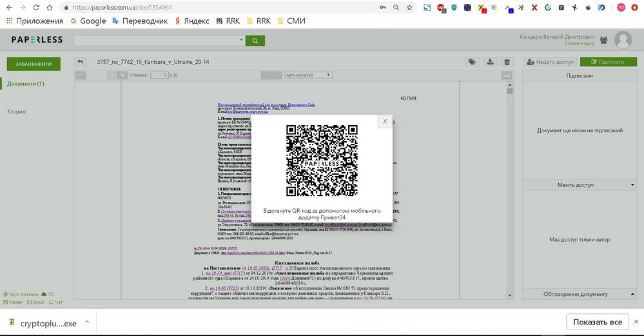This screenshot has height=336, width=644.
Task: Go to previous page in viewer
Action: (112, 75)
